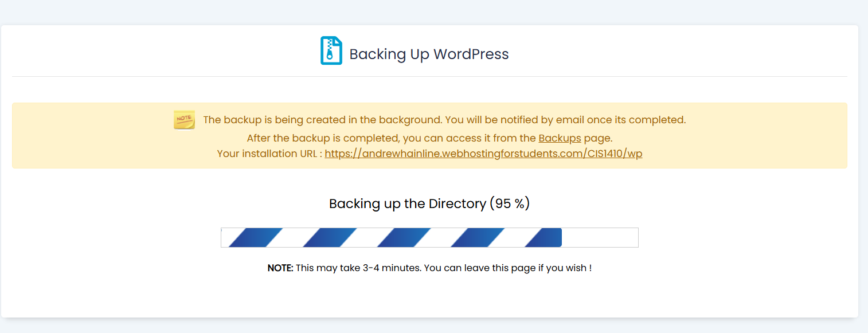Click the yellow sticky note icon
The image size is (868, 333).
(x=184, y=120)
